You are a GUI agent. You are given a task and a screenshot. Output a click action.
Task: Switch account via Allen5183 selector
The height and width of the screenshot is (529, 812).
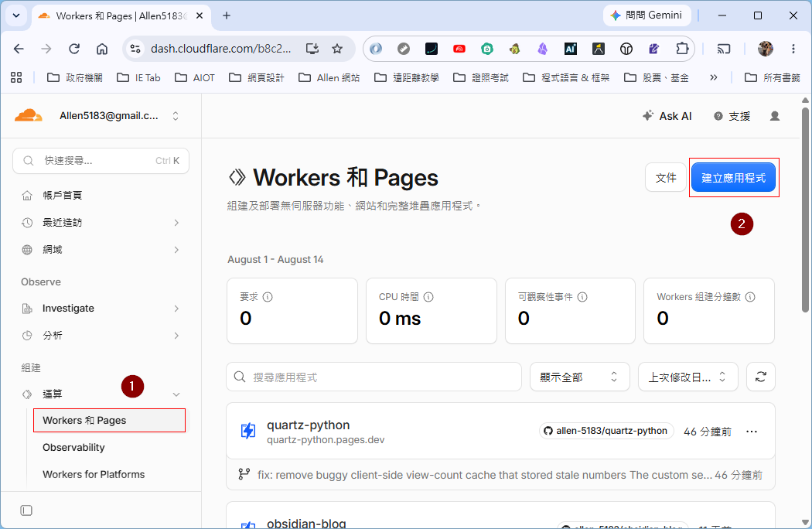click(120, 115)
